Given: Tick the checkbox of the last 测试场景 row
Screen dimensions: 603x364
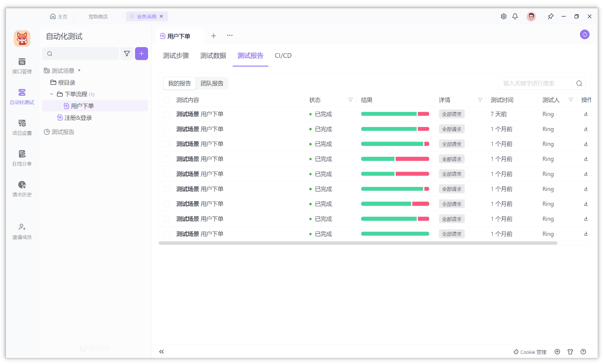Looking at the screenshot, I should tap(166, 234).
